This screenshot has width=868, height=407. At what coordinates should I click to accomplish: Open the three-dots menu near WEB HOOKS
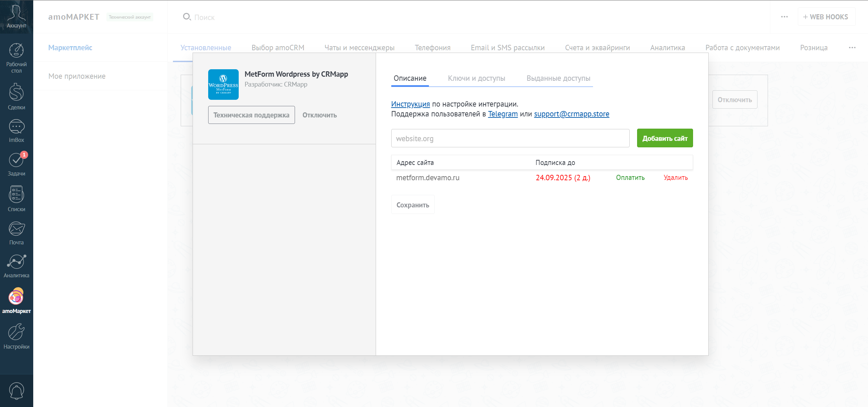[x=784, y=17]
